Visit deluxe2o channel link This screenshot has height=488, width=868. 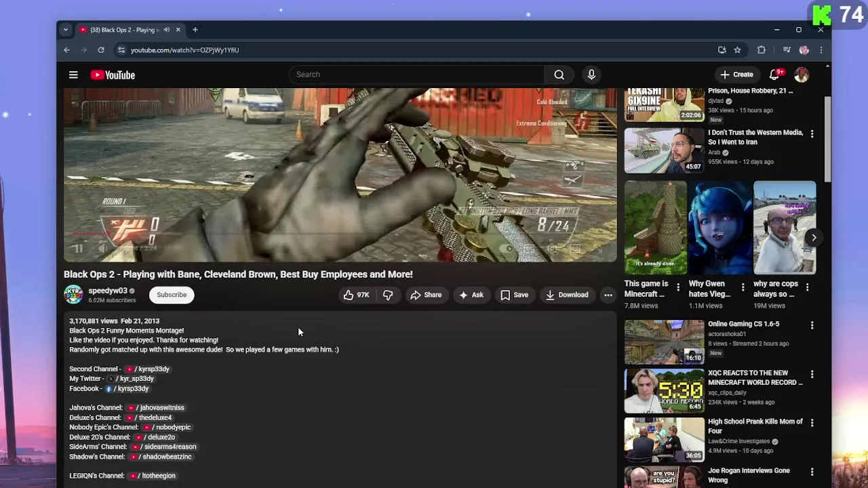(x=155, y=438)
